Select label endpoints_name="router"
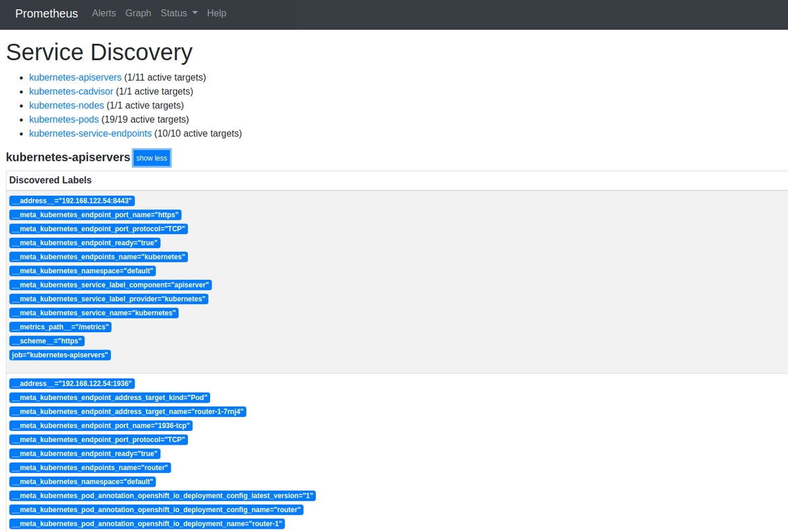The image size is (788, 532). [91, 468]
